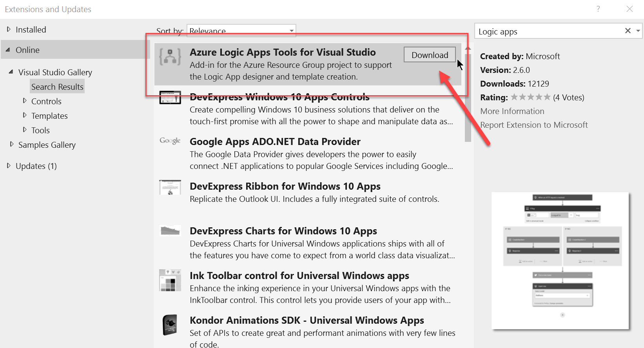Click the Ink Toolbar control extension icon
Viewport: 644px width, 348px height.
[x=170, y=280]
